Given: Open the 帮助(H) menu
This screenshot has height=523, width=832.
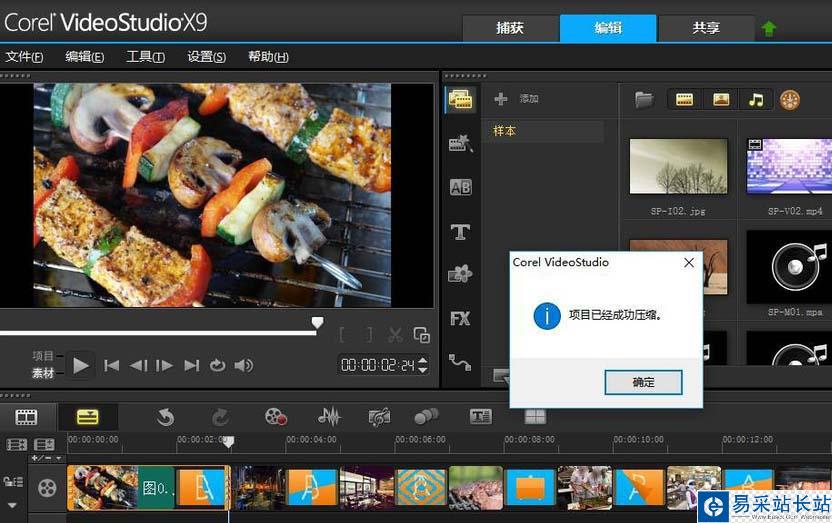Looking at the screenshot, I should (268, 56).
